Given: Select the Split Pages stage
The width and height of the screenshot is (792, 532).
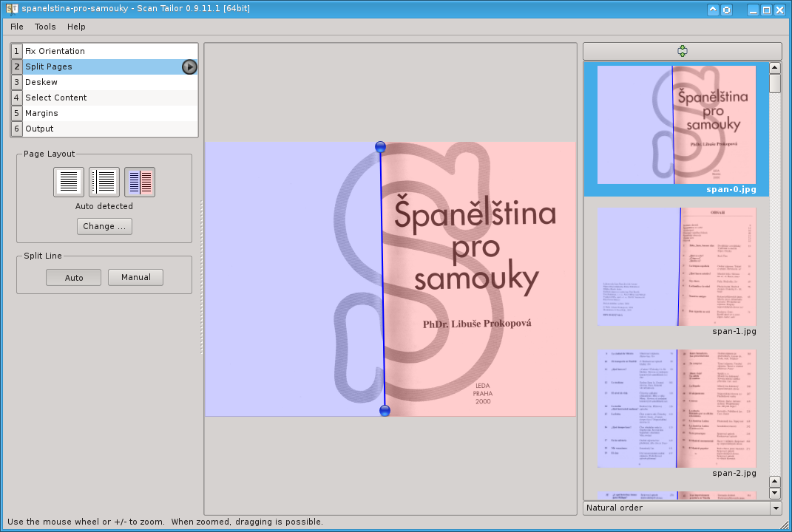Looking at the screenshot, I should [104, 66].
